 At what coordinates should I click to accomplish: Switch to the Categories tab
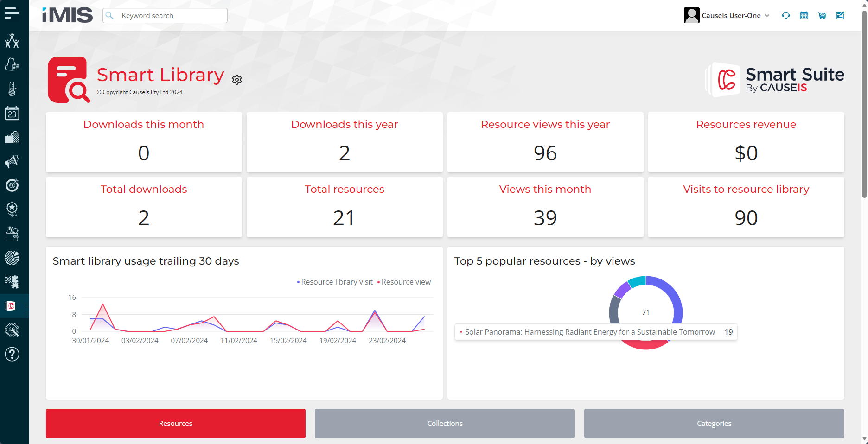pyautogui.click(x=714, y=423)
